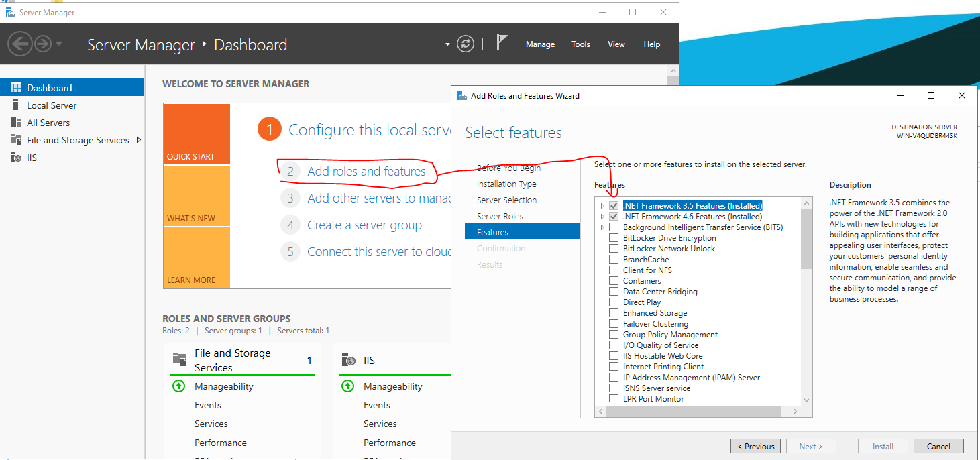Expand Background Intelligent Transfer Service node
This screenshot has width=980, height=460.
coord(602,227)
